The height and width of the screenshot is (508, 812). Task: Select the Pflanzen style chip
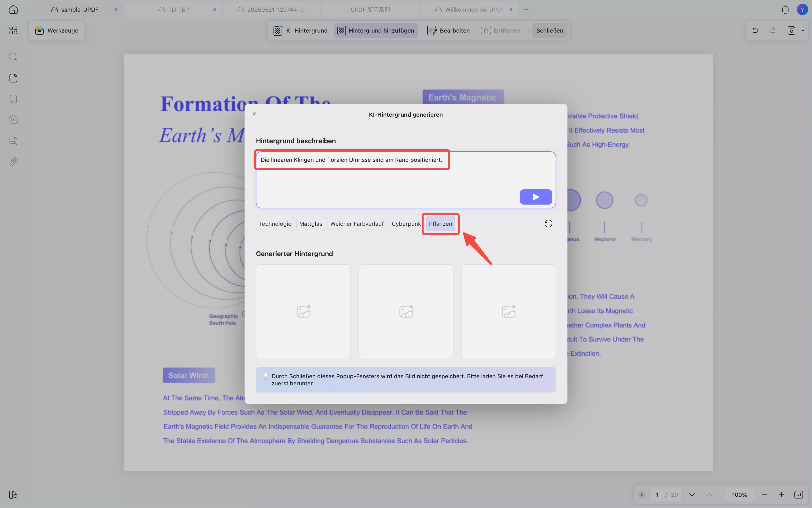[x=440, y=224]
